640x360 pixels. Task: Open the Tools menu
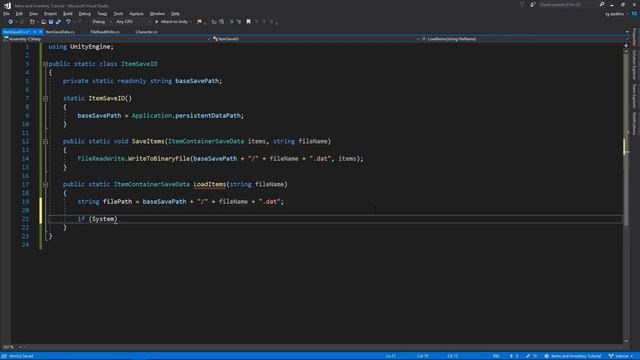(x=118, y=14)
